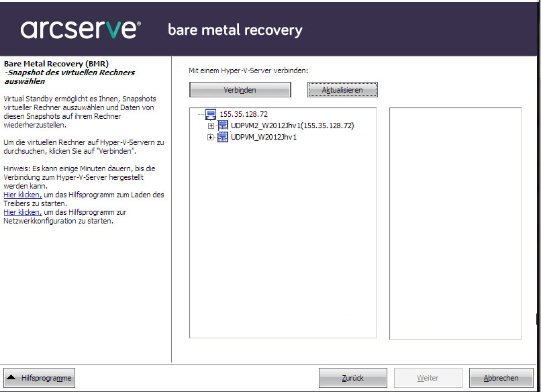Refresh the list with Aktualisieren

342,90
